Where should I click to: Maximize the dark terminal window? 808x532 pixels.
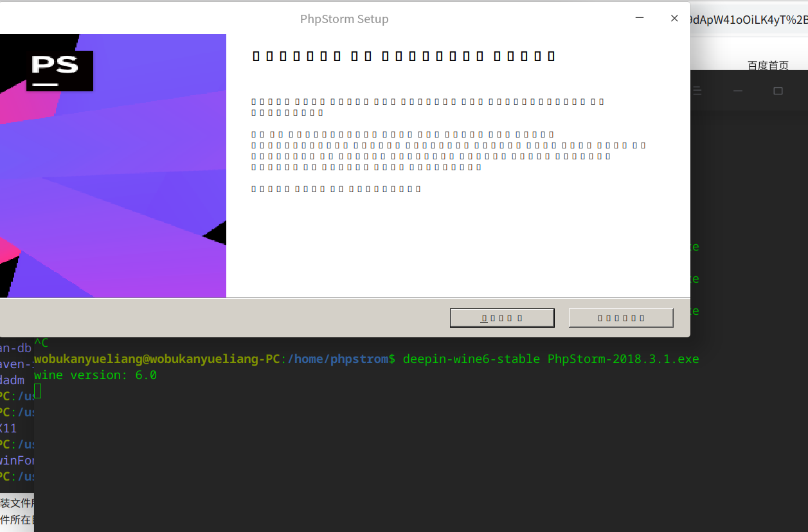(x=778, y=91)
